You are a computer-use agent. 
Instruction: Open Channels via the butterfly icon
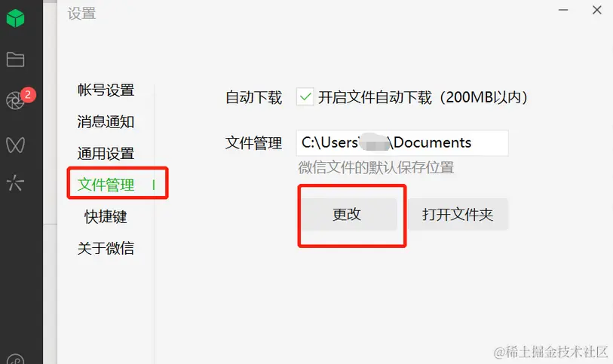tap(15, 145)
